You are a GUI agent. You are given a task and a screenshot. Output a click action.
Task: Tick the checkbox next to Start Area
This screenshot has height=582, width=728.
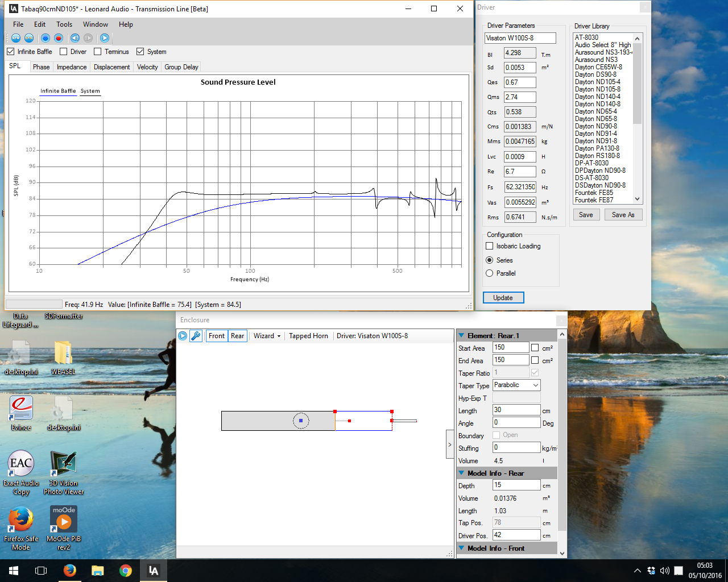tap(535, 348)
